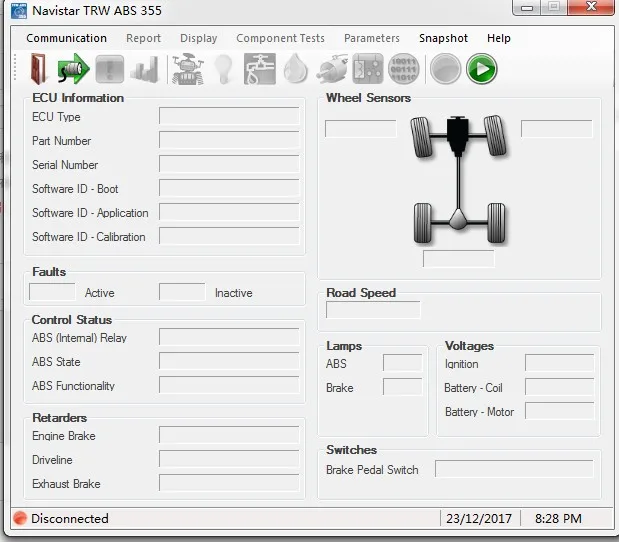Open the Help menu
The height and width of the screenshot is (542, 619).
499,38
